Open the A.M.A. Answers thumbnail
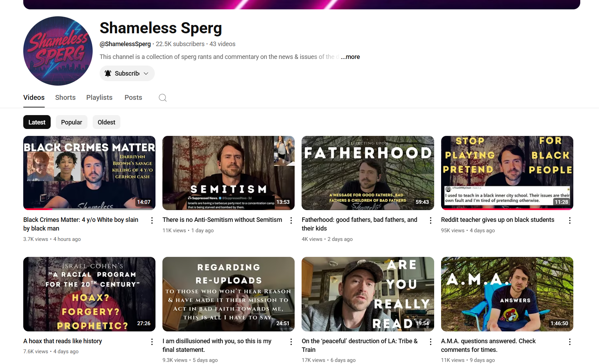The width and height of the screenshot is (599, 364). 507,294
